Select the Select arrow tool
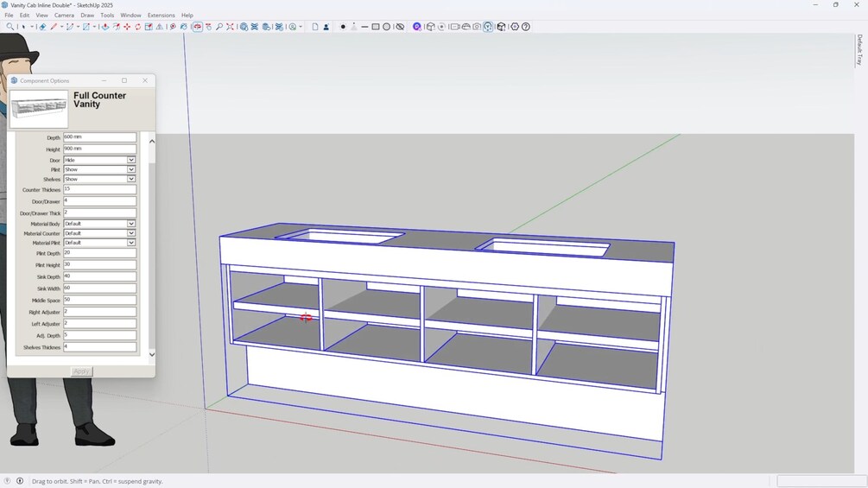868x488 pixels. click(22, 27)
